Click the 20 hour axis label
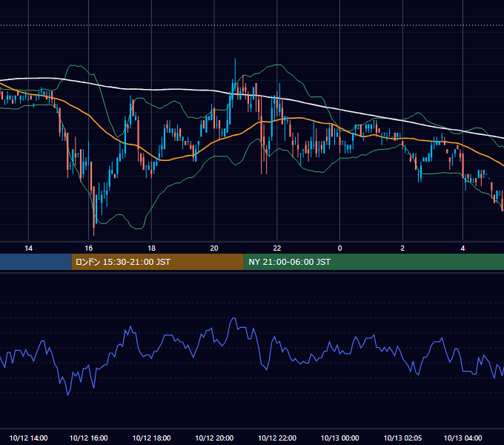Viewport: 504px width, 445px height. tap(214, 248)
